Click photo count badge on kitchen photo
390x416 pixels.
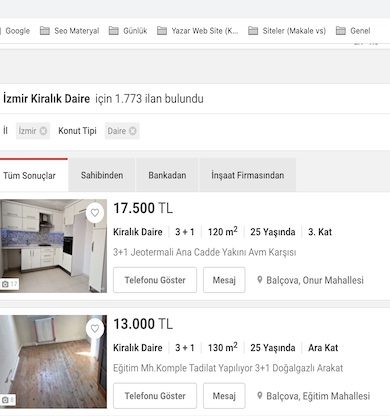pyautogui.click(x=9, y=284)
